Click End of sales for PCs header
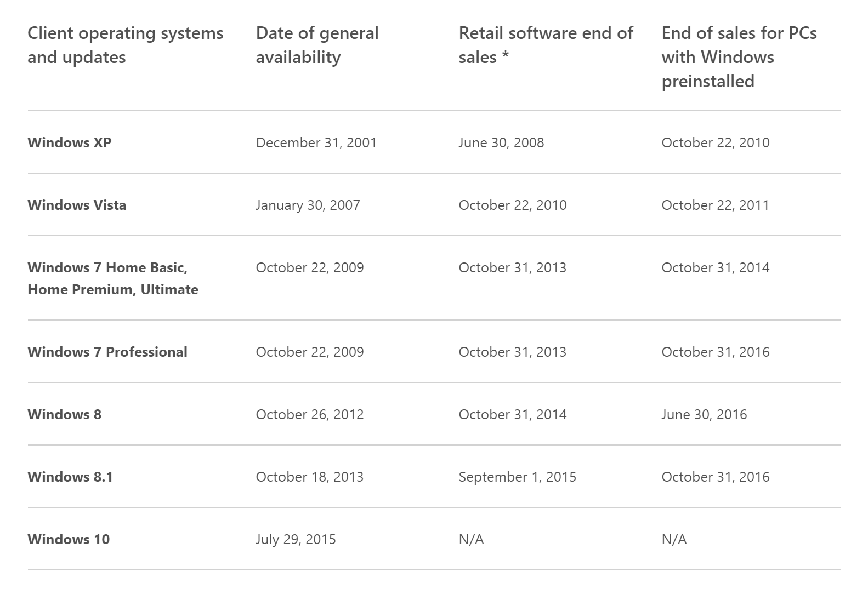Screen dimensions: 868x594 click(739, 57)
